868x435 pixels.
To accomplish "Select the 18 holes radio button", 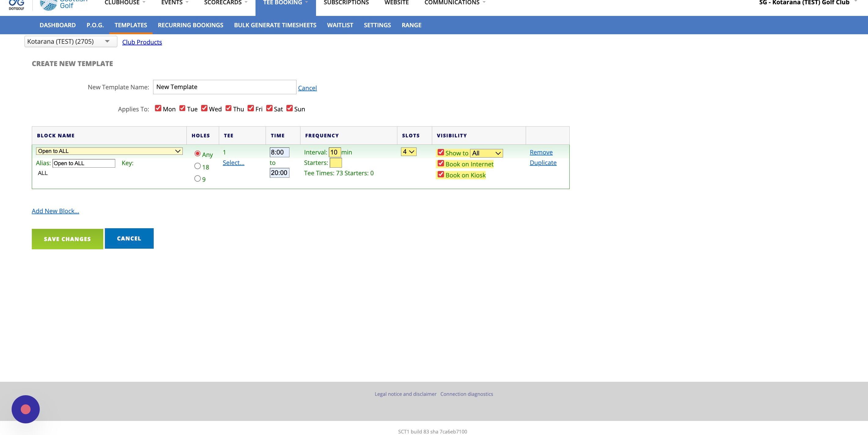I will coord(197,166).
